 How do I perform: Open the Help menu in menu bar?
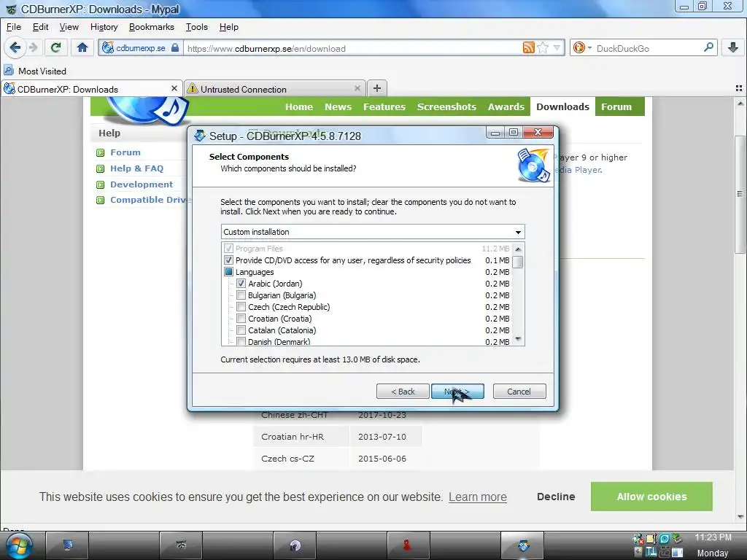click(x=228, y=27)
